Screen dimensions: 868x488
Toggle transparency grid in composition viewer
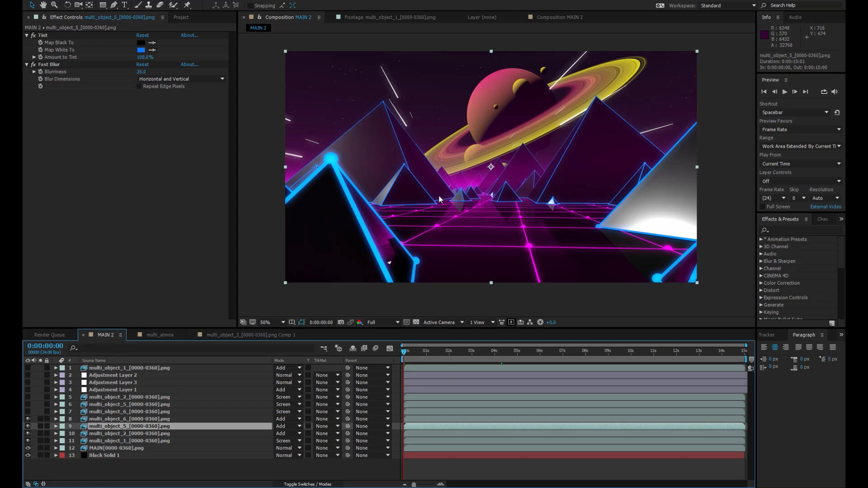tap(416, 322)
